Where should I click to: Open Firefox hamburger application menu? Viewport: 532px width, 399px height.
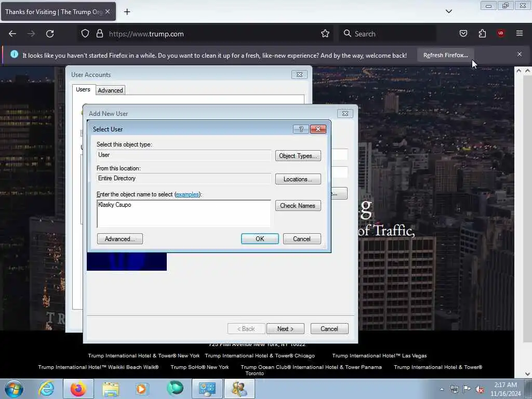[x=520, y=33]
